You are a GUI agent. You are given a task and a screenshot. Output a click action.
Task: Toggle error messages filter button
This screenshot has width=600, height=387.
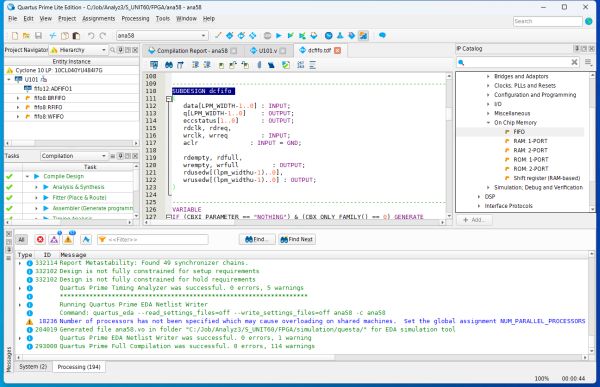(40, 240)
